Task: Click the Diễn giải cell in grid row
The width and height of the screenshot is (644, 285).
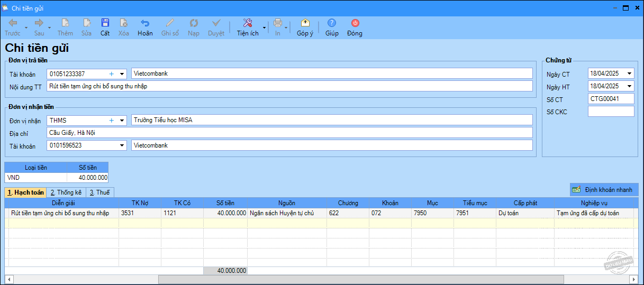Action: pyautogui.click(x=64, y=213)
